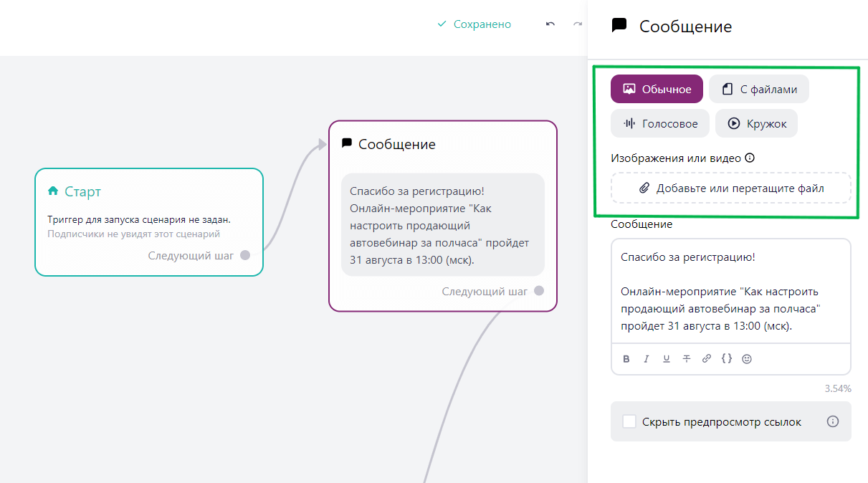Select the С файлами message type

click(x=759, y=89)
